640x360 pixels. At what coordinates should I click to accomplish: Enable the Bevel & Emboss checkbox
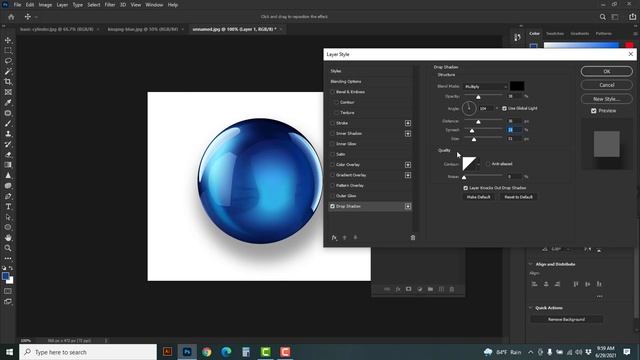pos(332,92)
